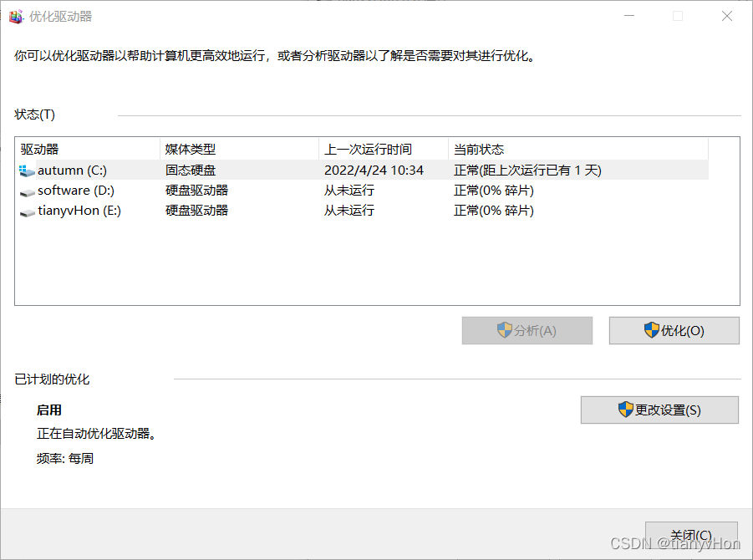
Task: Click the 优化(O) optimize button
Action: (674, 330)
